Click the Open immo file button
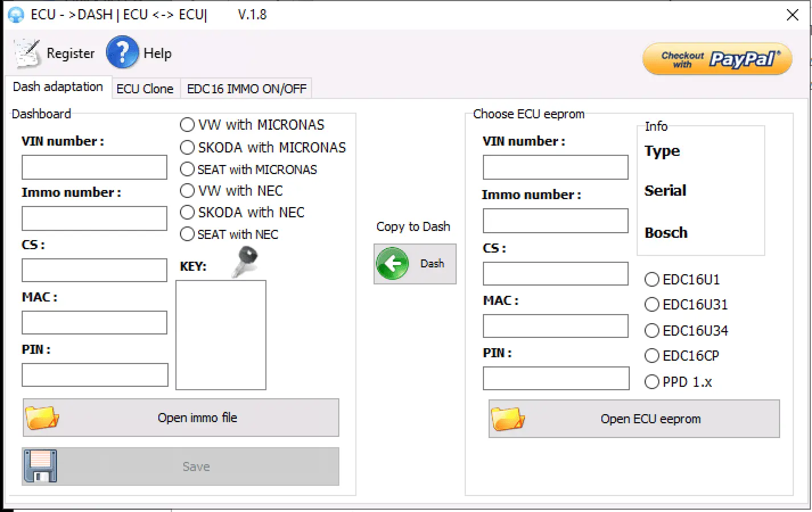This screenshot has width=812, height=512. tap(181, 418)
